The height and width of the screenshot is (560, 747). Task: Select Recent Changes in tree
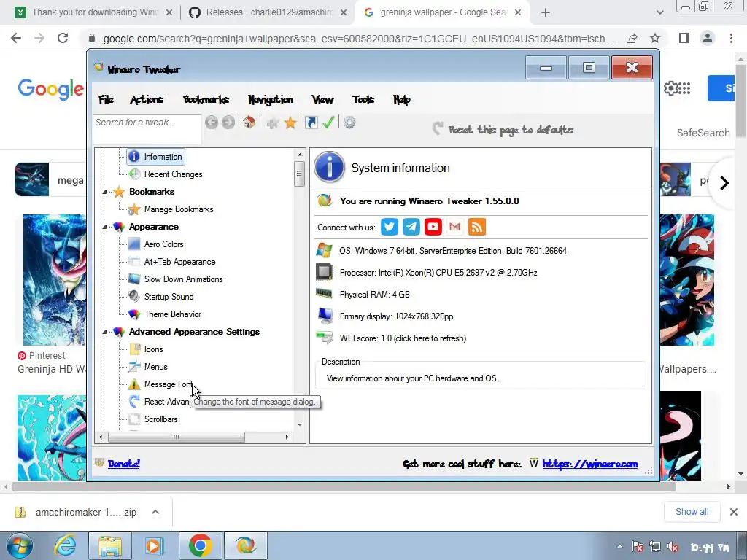[173, 174]
